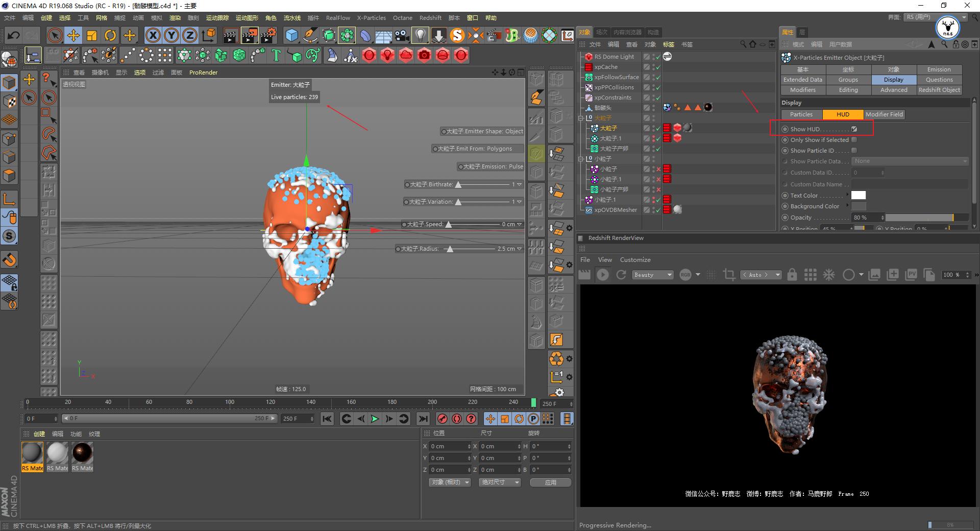Start rendering with the RenderView play icon
This screenshot has height=531, width=980.
pyautogui.click(x=603, y=275)
